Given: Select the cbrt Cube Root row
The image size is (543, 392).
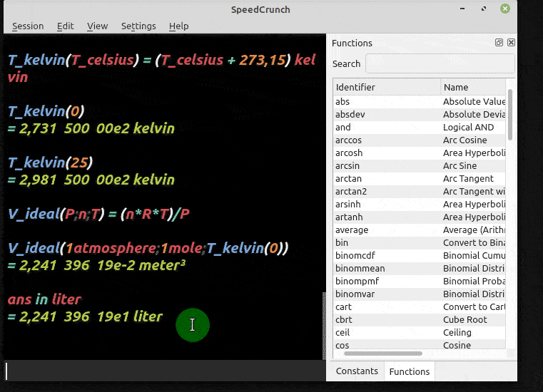Looking at the screenshot, I should (420, 319).
